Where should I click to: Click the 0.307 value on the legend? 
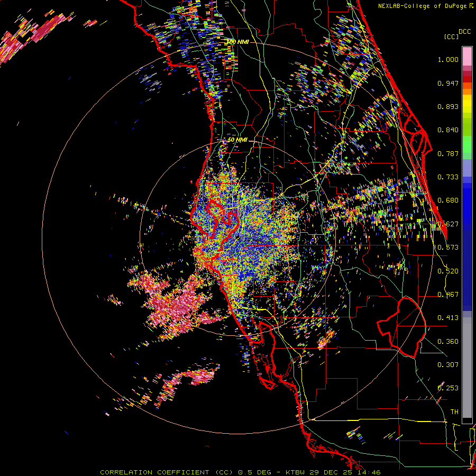click(448, 365)
